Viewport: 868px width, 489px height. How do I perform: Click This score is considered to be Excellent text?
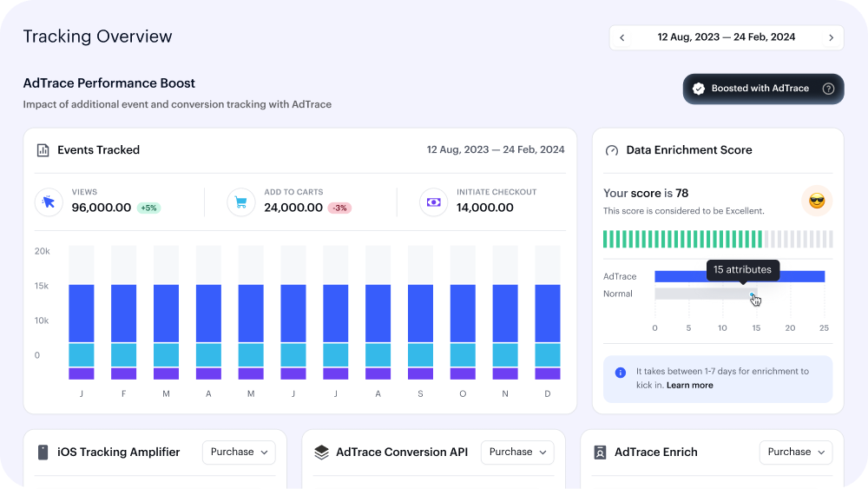point(684,211)
